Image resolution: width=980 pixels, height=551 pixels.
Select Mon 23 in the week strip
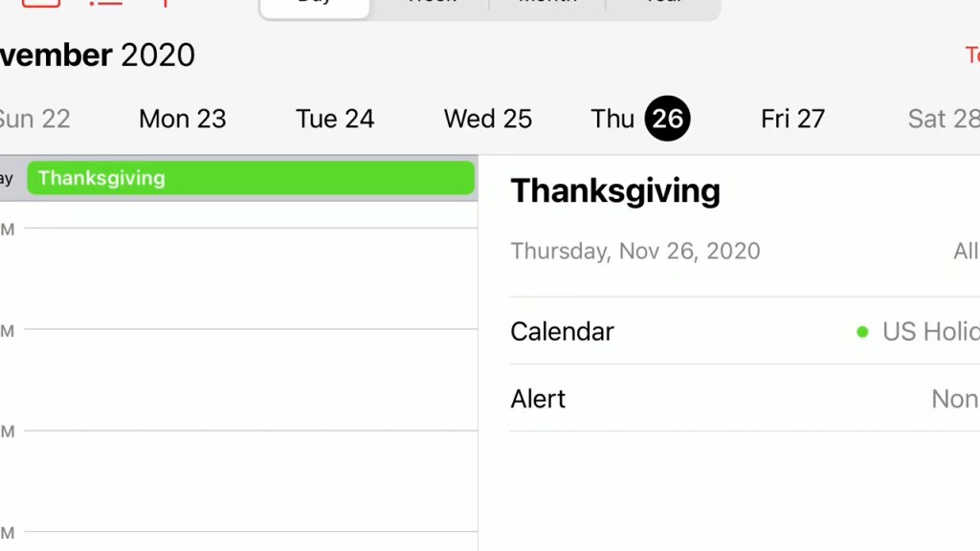point(182,119)
